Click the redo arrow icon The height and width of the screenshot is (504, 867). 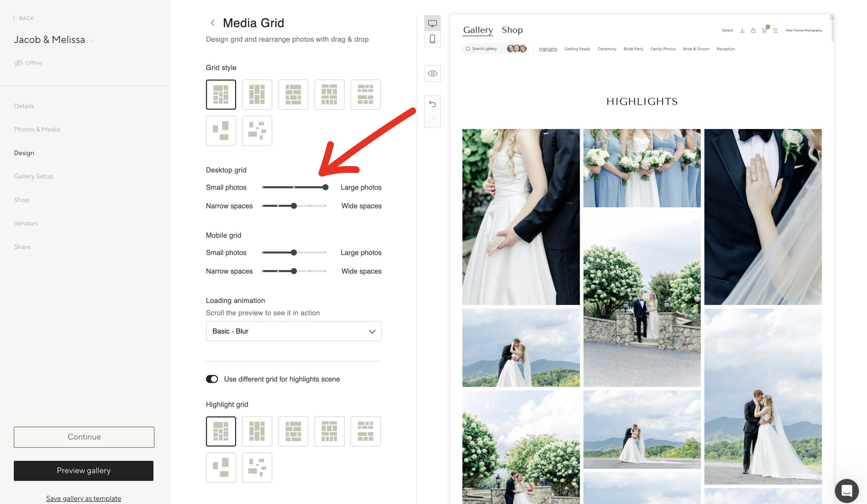pos(432,119)
